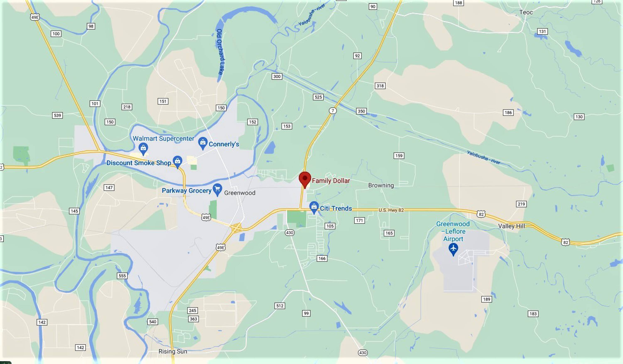
Task: Click the Old Orchard Lake label
Action: (x=220, y=52)
